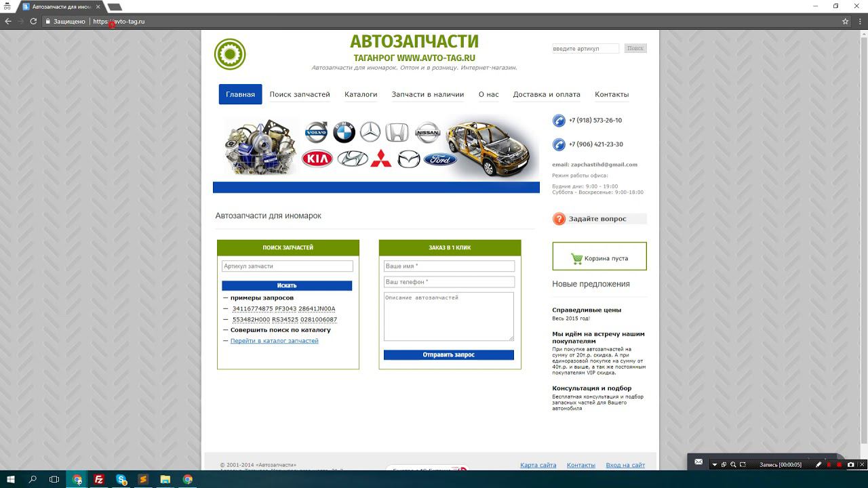The width and height of the screenshot is (868, 488).
Task: Click example query 553482H000
Action: 251,319
